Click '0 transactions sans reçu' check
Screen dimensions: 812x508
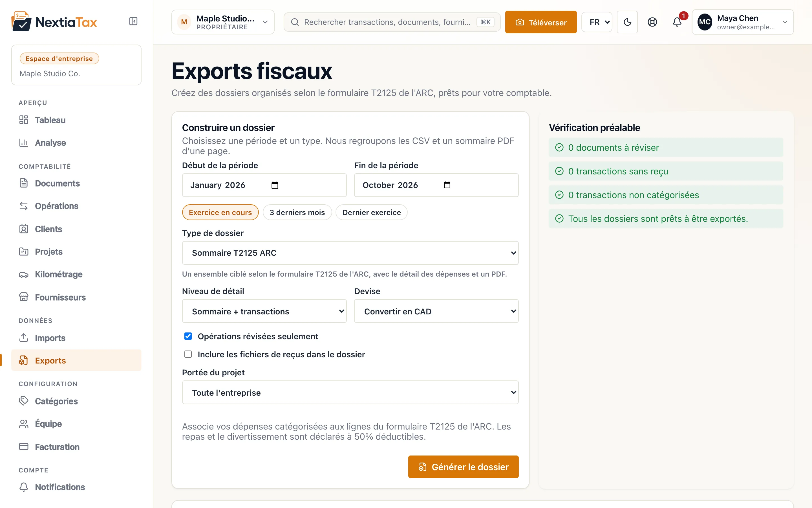[665, 171]
